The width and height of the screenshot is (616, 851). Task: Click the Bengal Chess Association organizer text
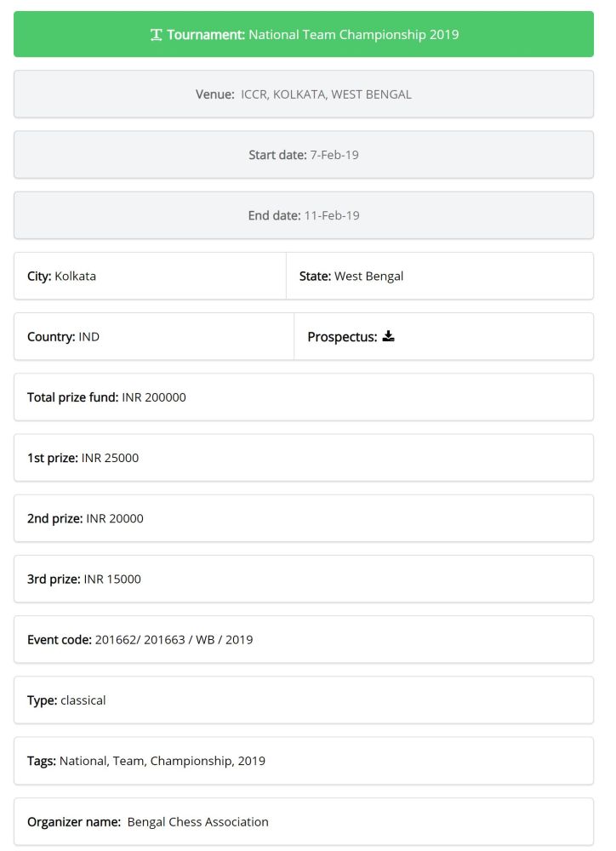pos(197,822)
